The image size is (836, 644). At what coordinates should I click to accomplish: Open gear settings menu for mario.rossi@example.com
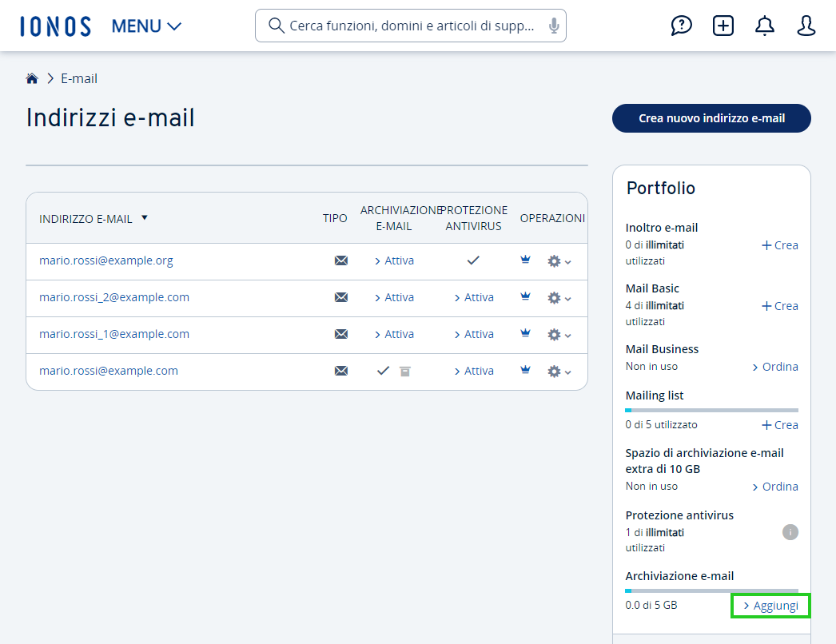click(559, 372)
